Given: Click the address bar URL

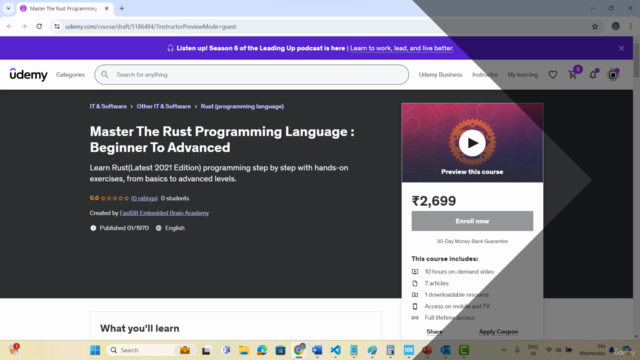Looking at the screenshot, I should 151,27.
